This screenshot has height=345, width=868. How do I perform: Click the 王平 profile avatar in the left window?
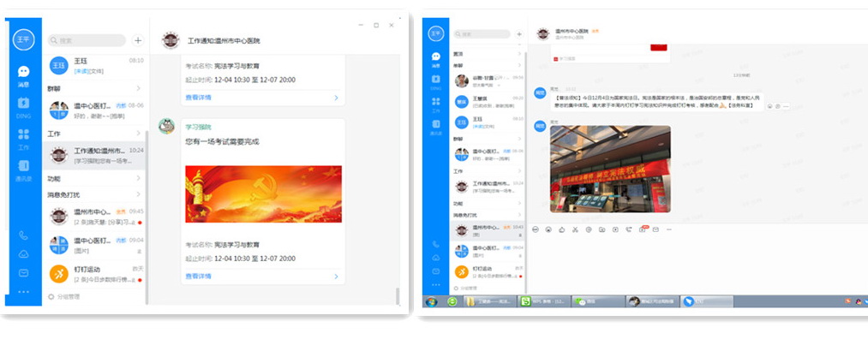click(x=23, y=39)
